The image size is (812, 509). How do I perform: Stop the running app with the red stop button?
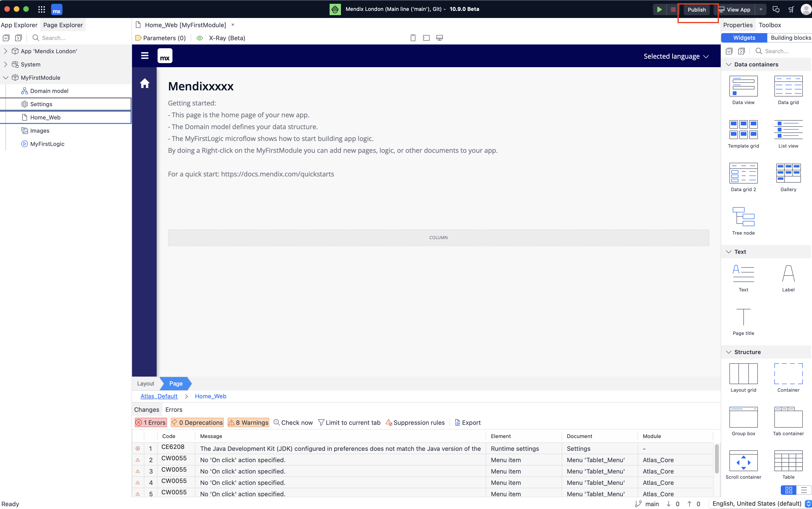click(673, 9)
